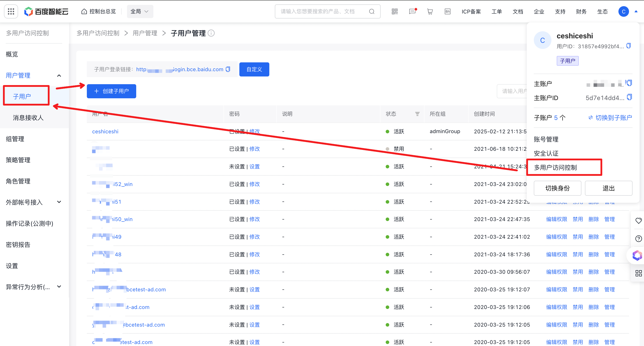
Task: Open the help question-mark icon
Action: [x=638, y=238]
